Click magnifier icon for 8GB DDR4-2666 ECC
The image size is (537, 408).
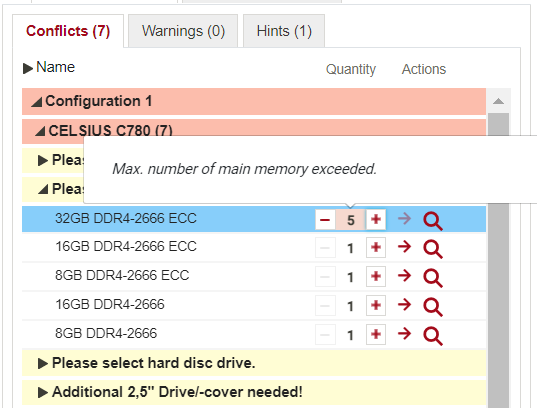tap(433, 278)
